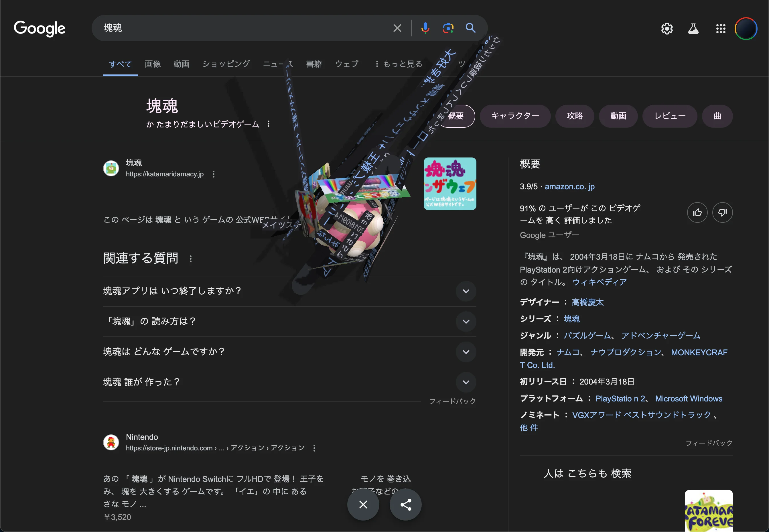Open options menu next to store-jp.nintendo.com URL
The width and height of the screenshot is (769, 532).
pyautogui.click(x=314, y=448)
